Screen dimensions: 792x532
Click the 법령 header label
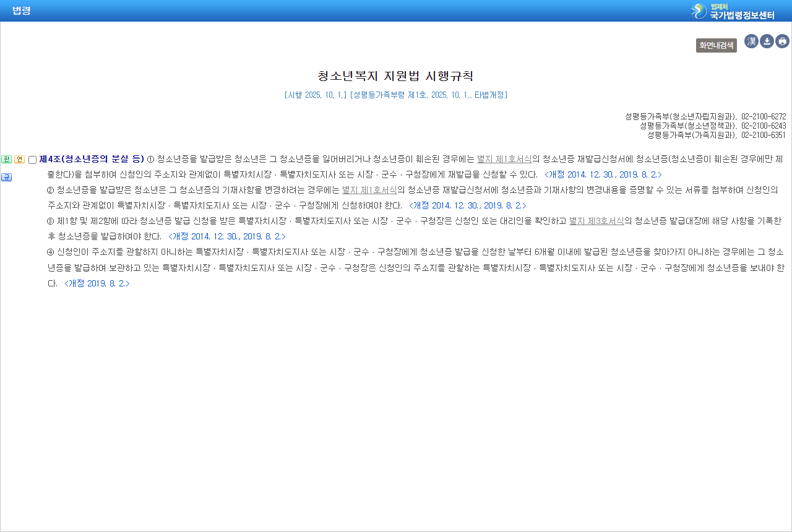[x=22, y=11]
